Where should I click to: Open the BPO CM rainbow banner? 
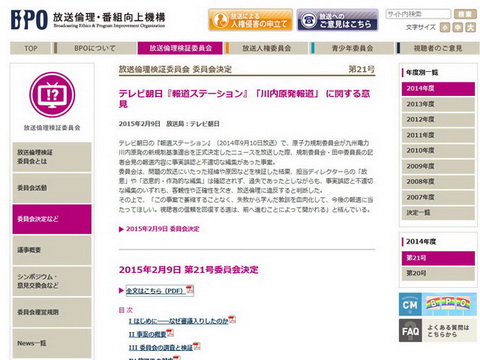coord(438,304)
